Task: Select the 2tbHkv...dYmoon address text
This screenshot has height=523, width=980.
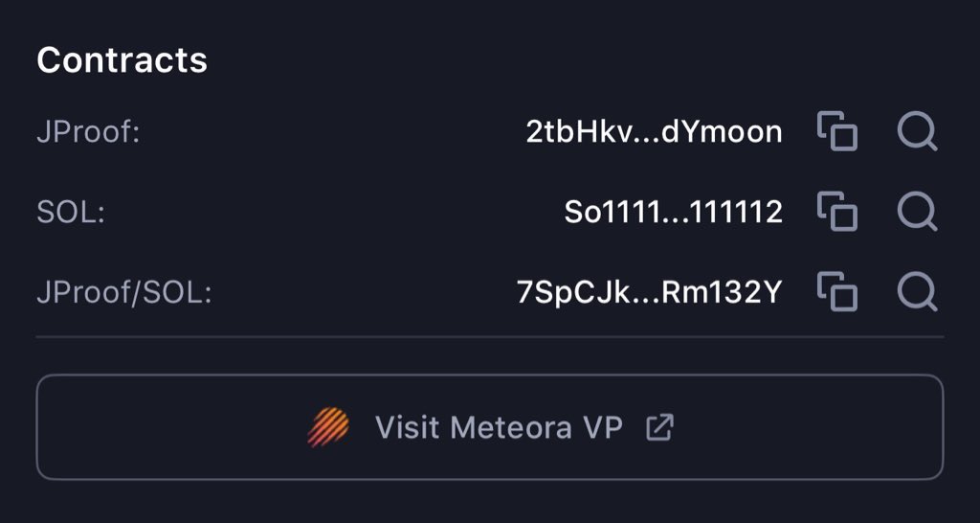Action: pyautogui.click(x=654, y=132)
